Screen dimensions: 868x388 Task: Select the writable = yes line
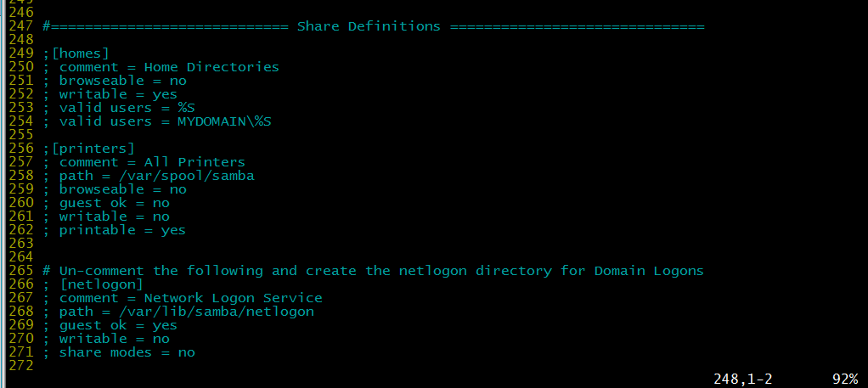(x=110, y=94)
